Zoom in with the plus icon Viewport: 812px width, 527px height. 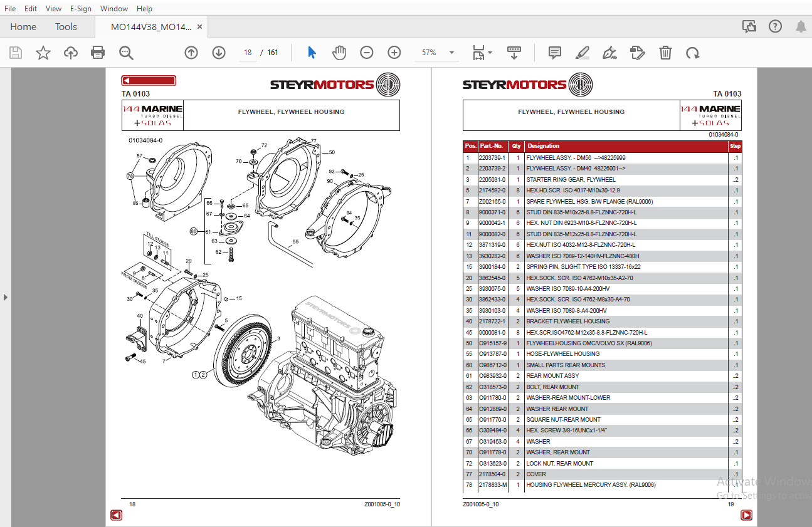click(394, 53)
